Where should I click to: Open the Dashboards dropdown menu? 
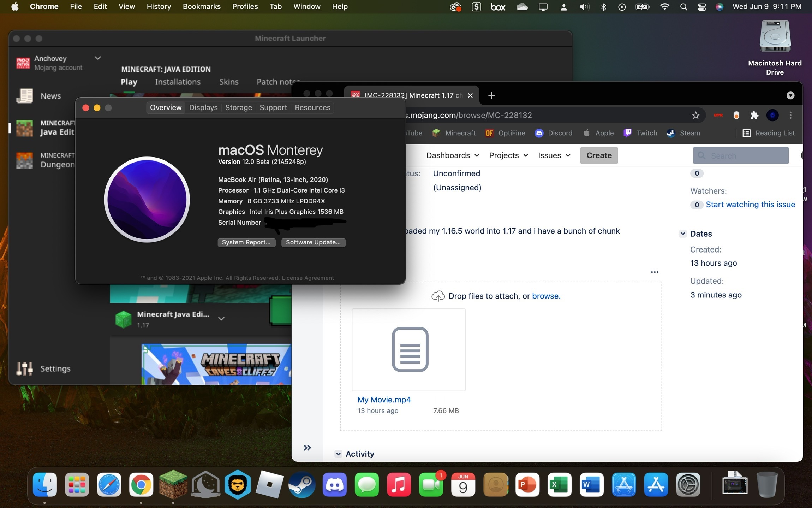click(x=452, y=155)
